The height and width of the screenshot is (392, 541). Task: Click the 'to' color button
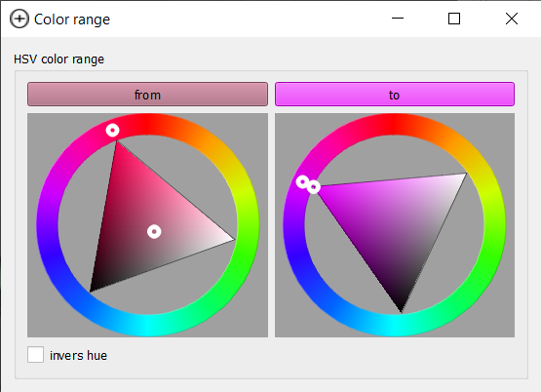[x=395, y=95]
